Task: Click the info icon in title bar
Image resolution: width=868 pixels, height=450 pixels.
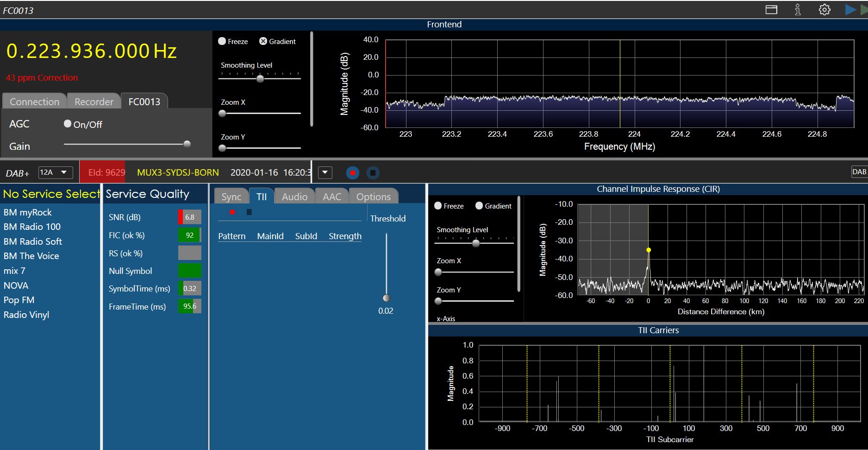Action: pyautogui.click(x=798, y=10)
